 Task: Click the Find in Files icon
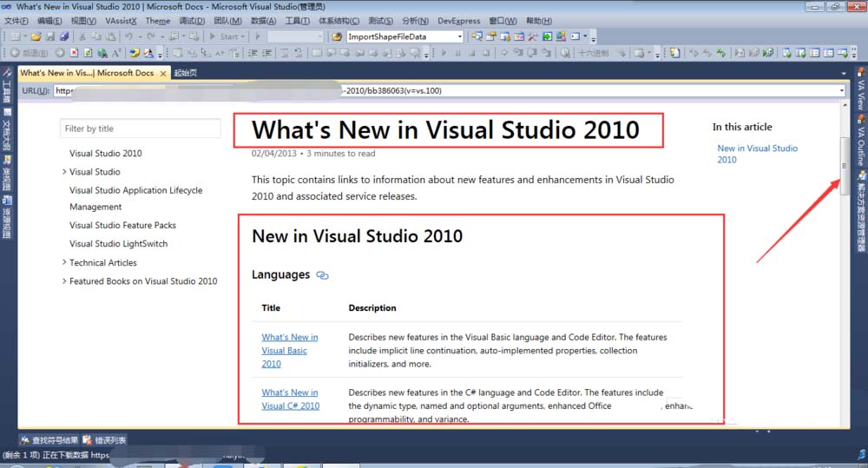337,36
